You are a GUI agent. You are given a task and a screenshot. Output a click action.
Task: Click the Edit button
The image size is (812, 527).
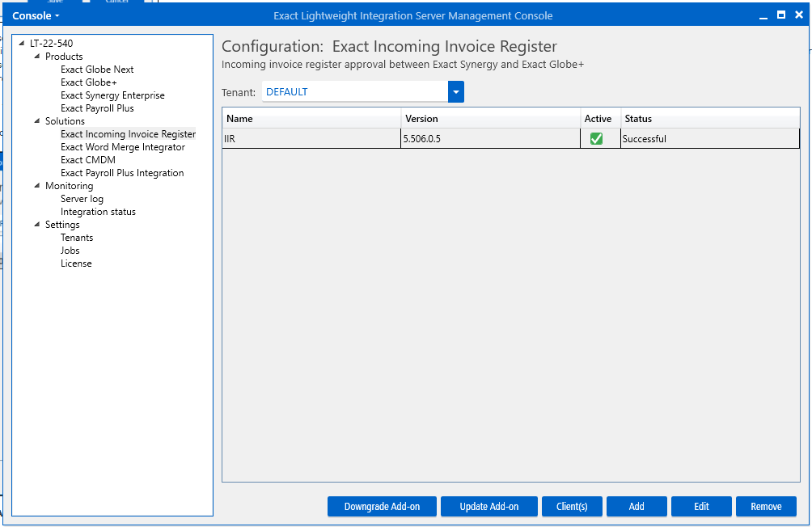tap(701, 507)
